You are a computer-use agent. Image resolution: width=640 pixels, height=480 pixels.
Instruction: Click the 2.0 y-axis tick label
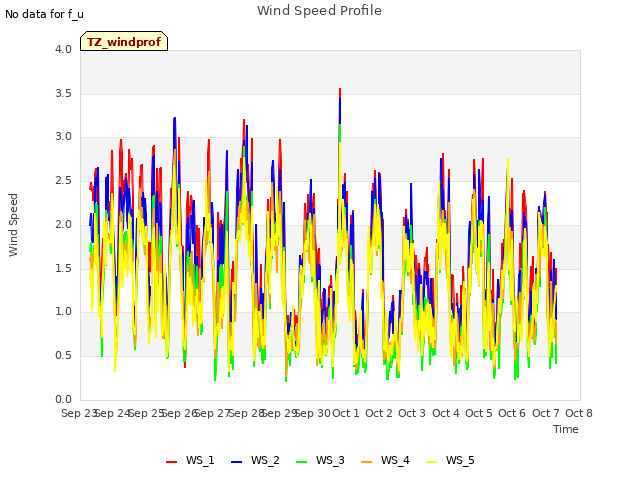[63, 224]
